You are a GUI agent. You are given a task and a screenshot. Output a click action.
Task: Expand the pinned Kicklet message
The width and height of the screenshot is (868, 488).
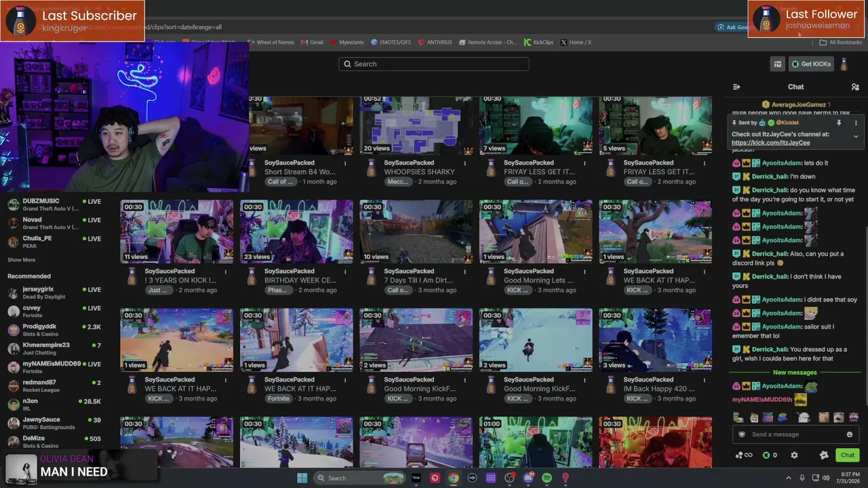856,137
